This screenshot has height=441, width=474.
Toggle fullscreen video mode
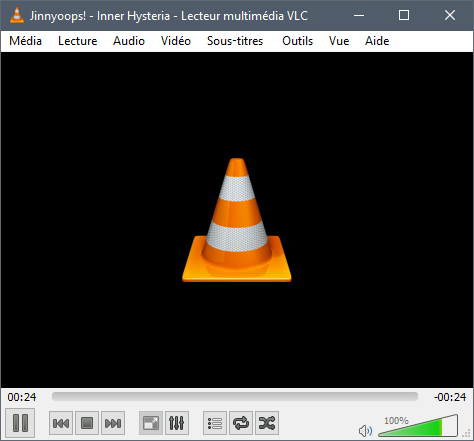(x=151, y=423)
